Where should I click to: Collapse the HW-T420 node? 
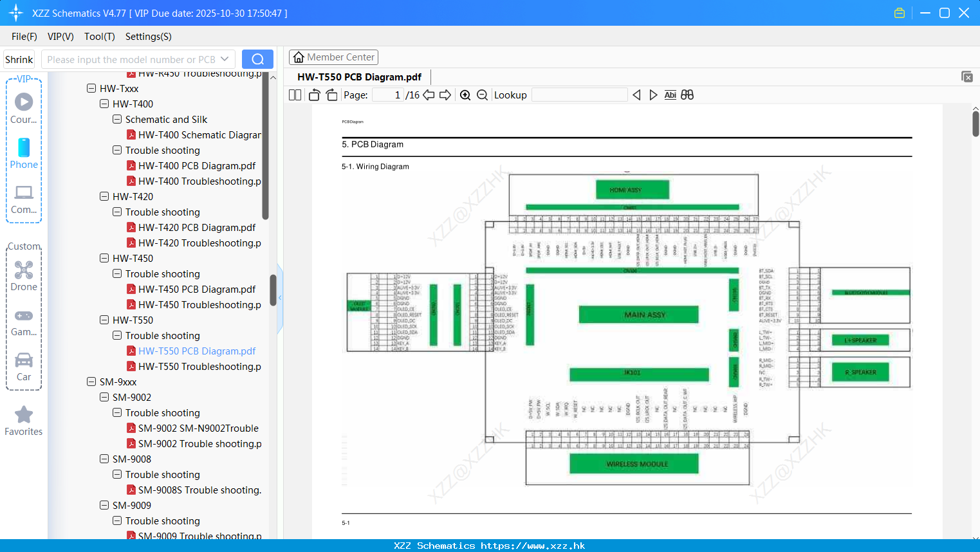[x=104, y=196]
